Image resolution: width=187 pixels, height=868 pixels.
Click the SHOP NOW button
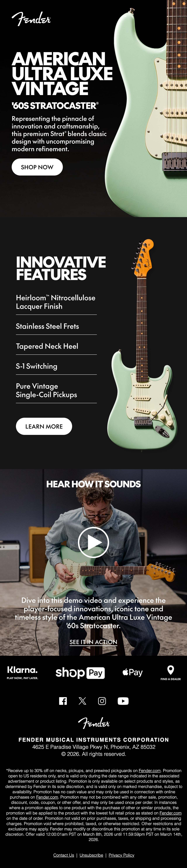coord(37,167)
